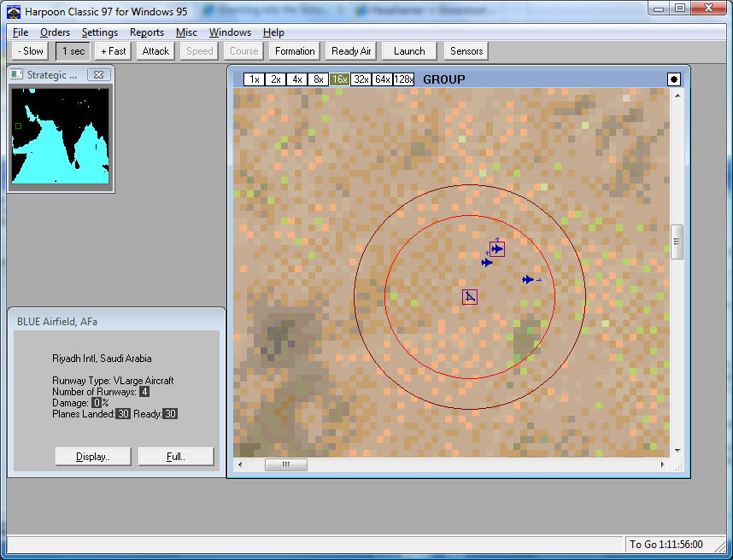Click the Ready value 30

coord(170,414)
